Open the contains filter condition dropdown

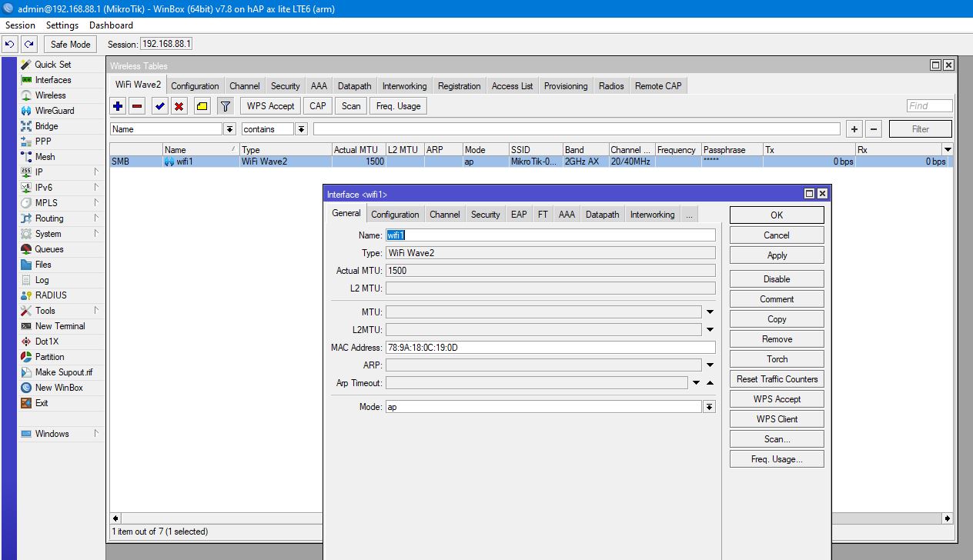[301, 128]
